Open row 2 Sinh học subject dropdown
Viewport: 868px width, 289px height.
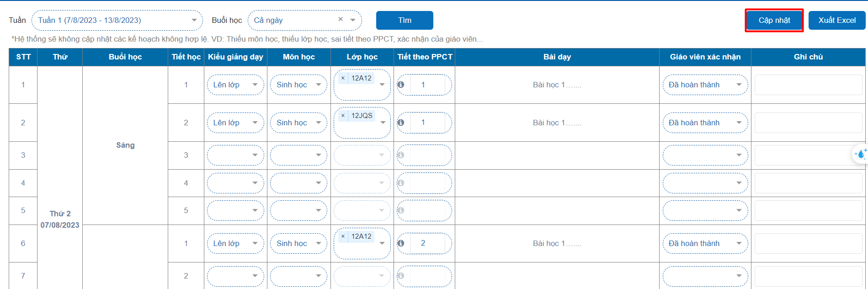(x=298, y=123)
